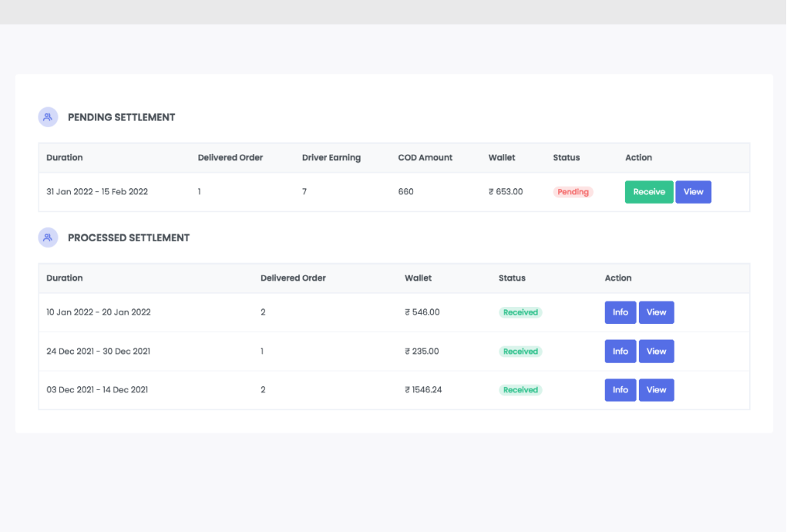Screen dimensions: 787x532
Task: Click the red Pending status badge
Action: click(x=573, y=192)
